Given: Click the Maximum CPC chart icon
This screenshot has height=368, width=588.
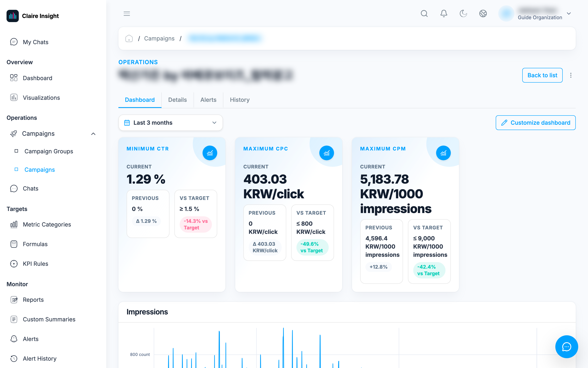Looking at the screenshot, I should (326, 153).
